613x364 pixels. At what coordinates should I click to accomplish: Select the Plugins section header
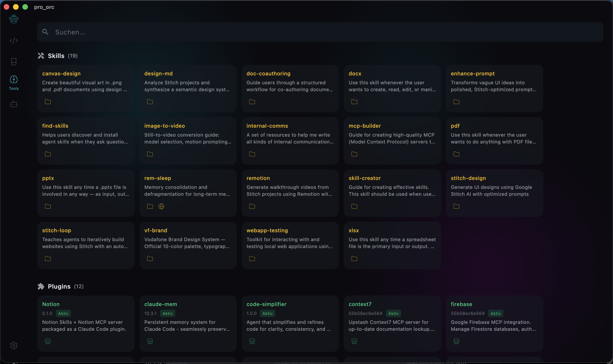tap(59, 286)
